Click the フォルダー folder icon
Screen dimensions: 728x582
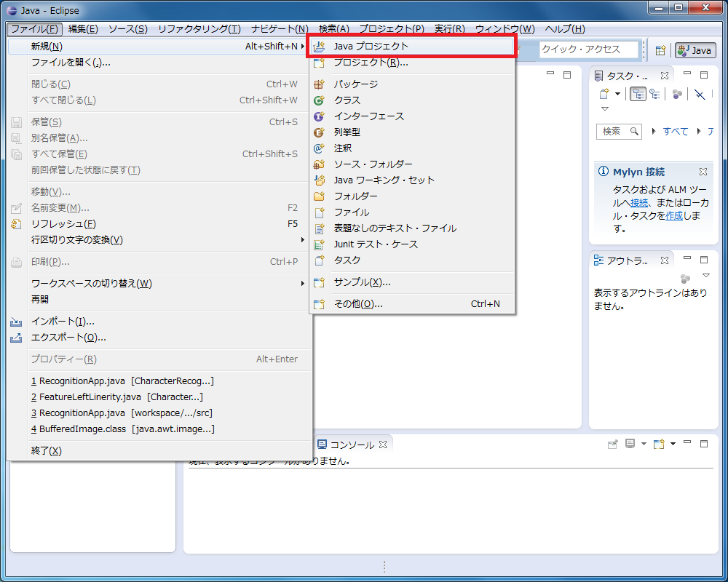(319, 196)
